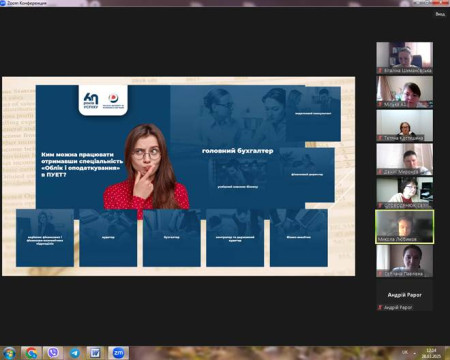
Task: Select Світлана's participant video thumbnail
Action: tap(405, 261)
